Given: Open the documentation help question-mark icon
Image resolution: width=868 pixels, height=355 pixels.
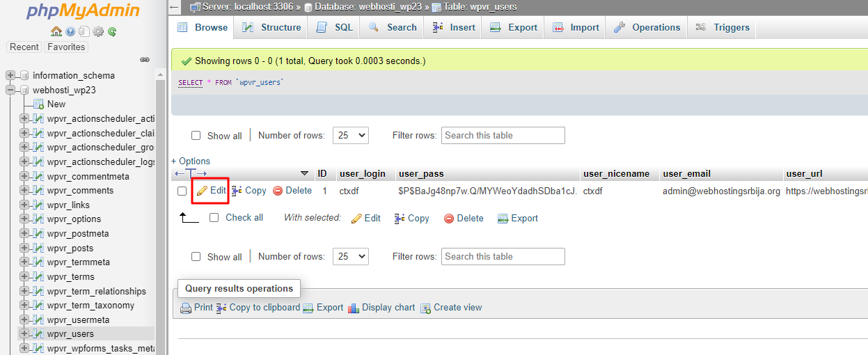Looking at the screenshot, I should (70, 31).
